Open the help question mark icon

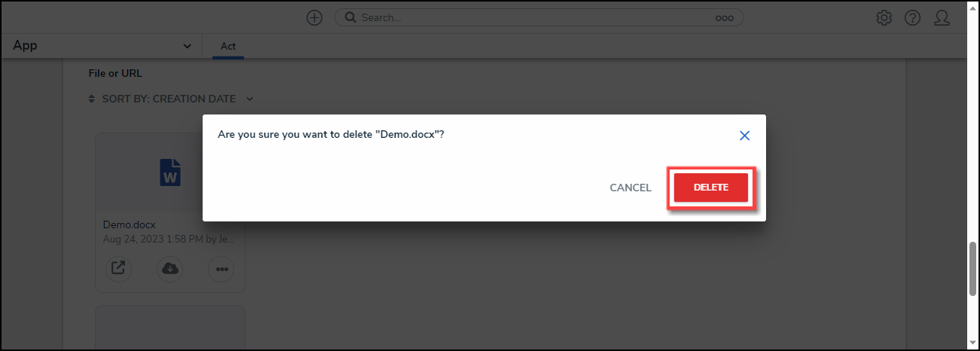913,18
